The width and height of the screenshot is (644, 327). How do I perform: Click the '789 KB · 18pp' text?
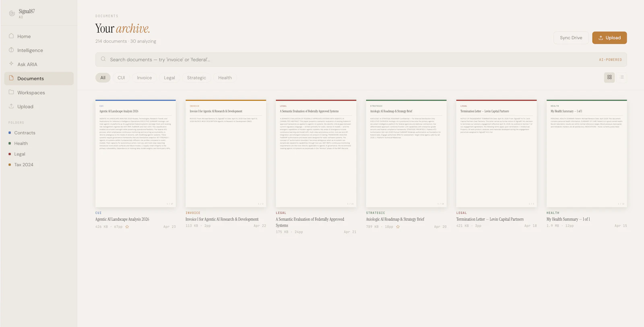(380, 227)
